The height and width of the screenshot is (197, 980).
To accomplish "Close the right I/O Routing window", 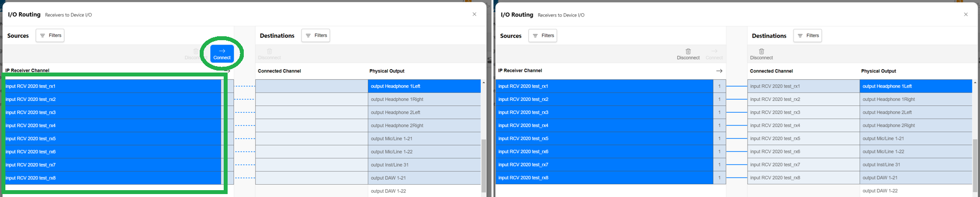I will tap(966, 14).
